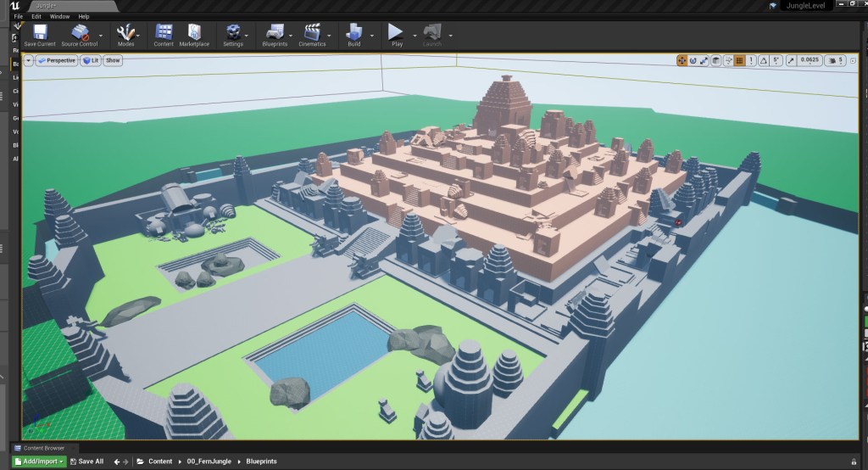Click the green Add/Import button
Screen dimensions: 868x470
(39, 462)
